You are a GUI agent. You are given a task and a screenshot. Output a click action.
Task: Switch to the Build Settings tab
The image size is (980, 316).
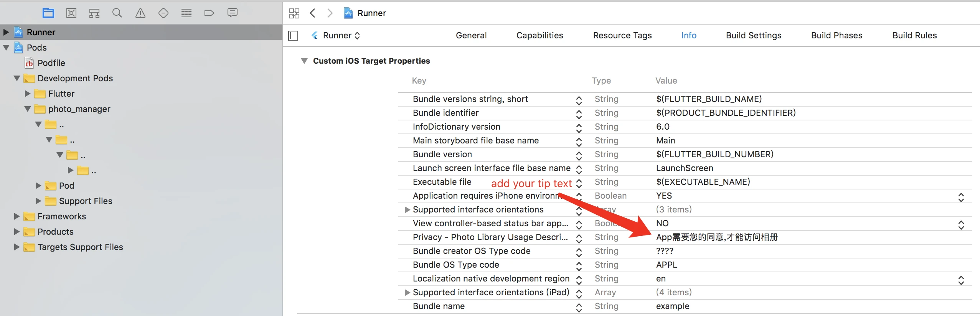click(754, 35)
